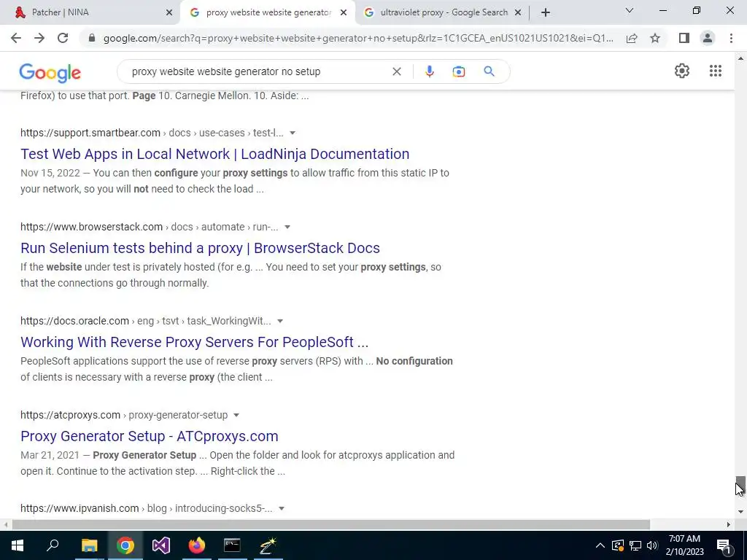This screenshot has width=747, height=560.
Task: Share this page icon in address bar
Action: point(632,38)
